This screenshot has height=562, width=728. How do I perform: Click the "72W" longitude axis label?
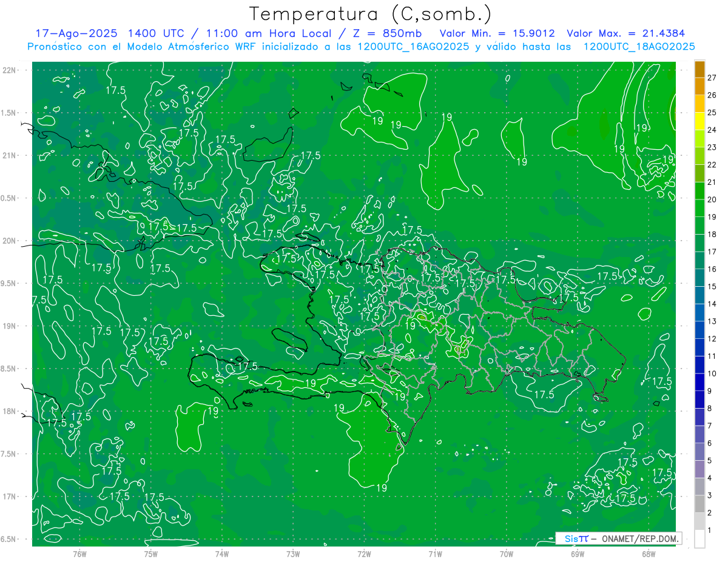coord(364,554)
